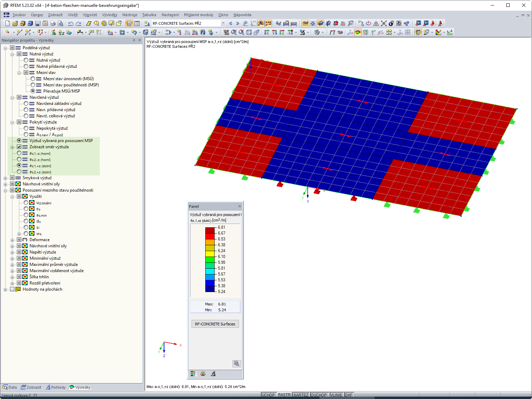This screenshot has width=532, height=399.
Task: Click the result details magnifier button in Panel
Action: coord(237,364)
